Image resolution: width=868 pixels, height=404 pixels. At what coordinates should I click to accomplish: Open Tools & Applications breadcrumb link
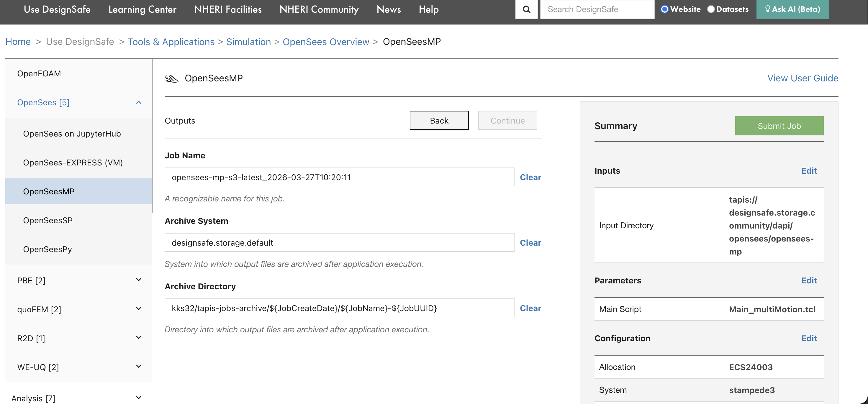click(171, 42)
